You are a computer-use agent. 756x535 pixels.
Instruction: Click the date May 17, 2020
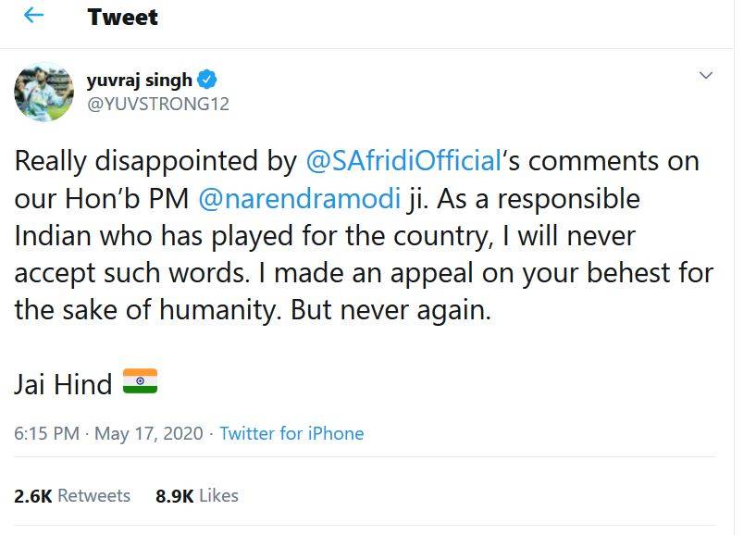[x=144, y=432]
